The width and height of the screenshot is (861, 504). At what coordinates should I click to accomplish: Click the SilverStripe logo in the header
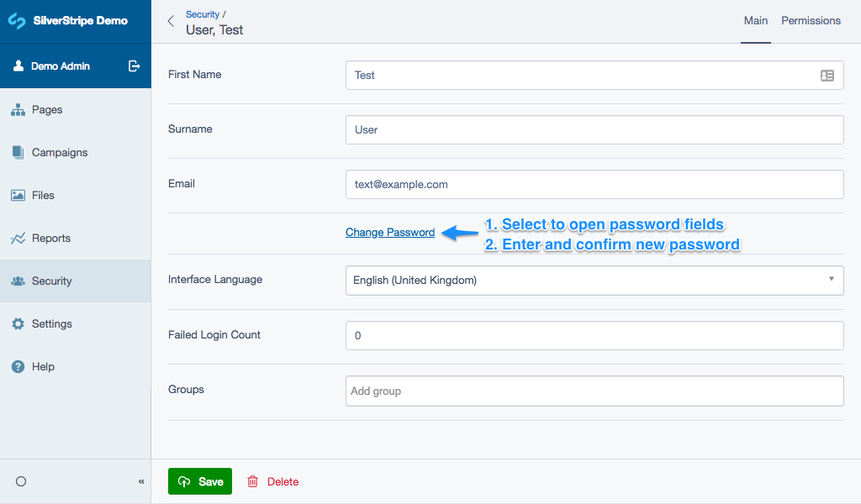(x=17, y=20)
